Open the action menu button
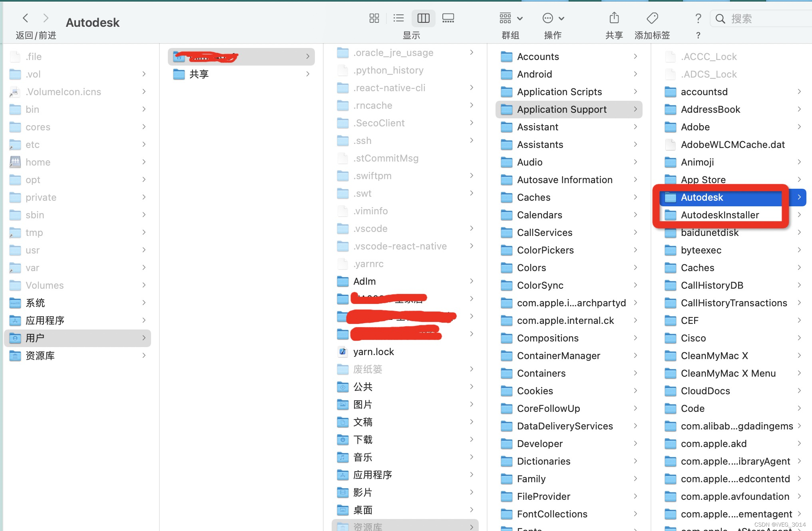The height and width of the screenshot is (531, 812). tap(553, 18)
